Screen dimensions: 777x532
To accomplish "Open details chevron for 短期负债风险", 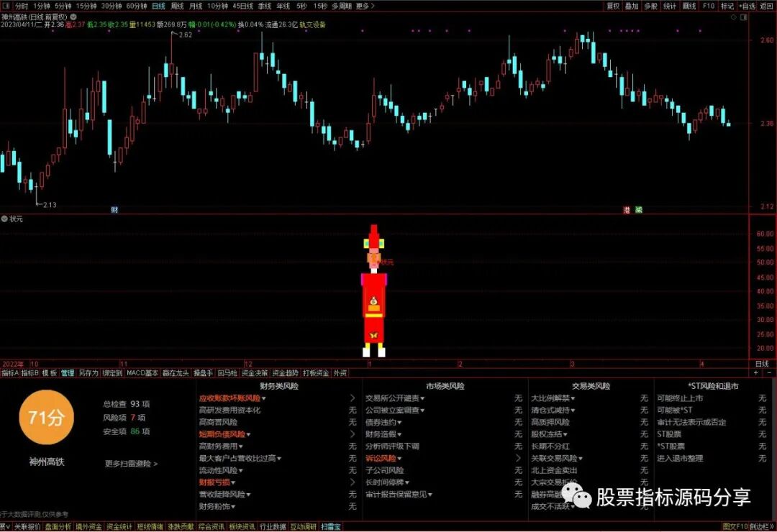I will pyautogui.click(x=353, y=434).
